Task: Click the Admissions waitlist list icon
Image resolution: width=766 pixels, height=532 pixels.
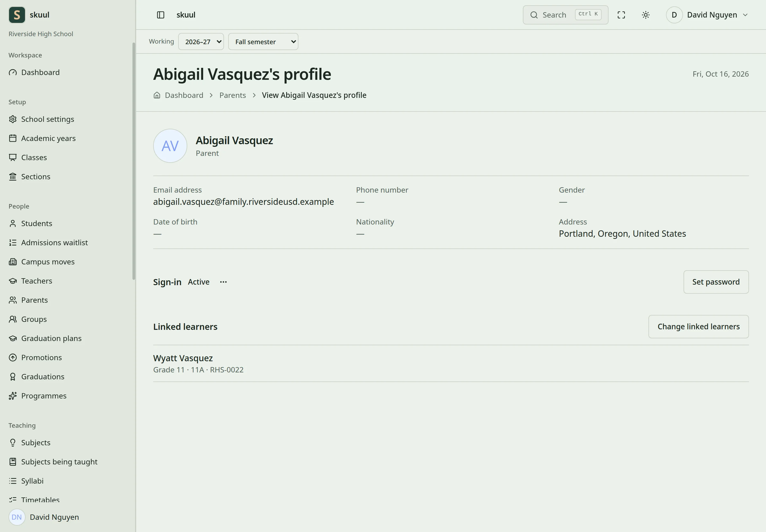Action: pos(13,243)
